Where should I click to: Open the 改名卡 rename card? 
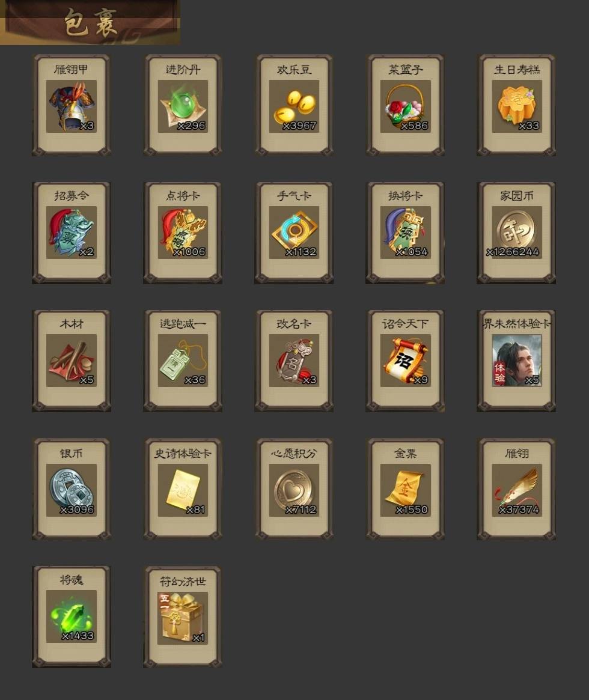[294, 361]
